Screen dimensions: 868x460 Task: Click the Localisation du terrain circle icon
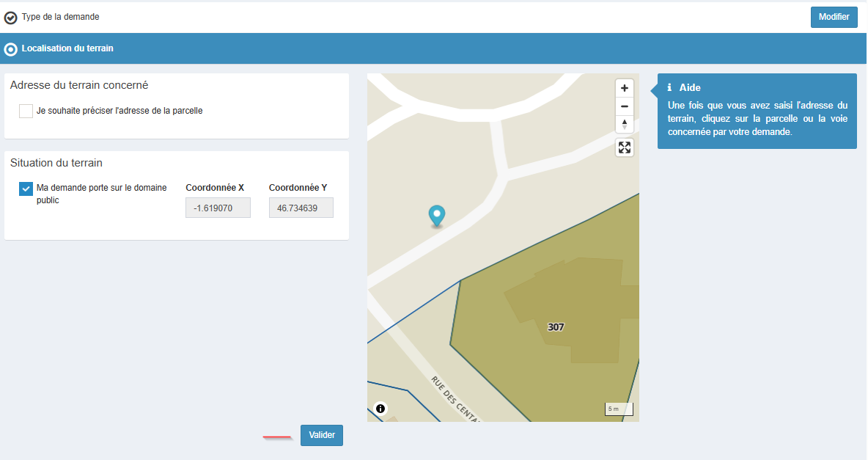[x=11, y=49]
